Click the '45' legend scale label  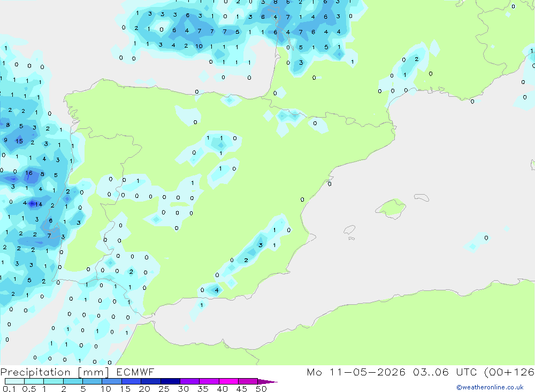(242, 389)
